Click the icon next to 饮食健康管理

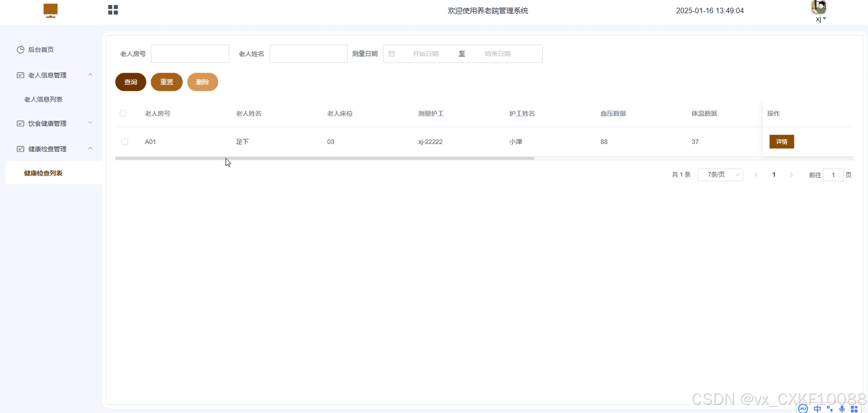click(20, 123)
